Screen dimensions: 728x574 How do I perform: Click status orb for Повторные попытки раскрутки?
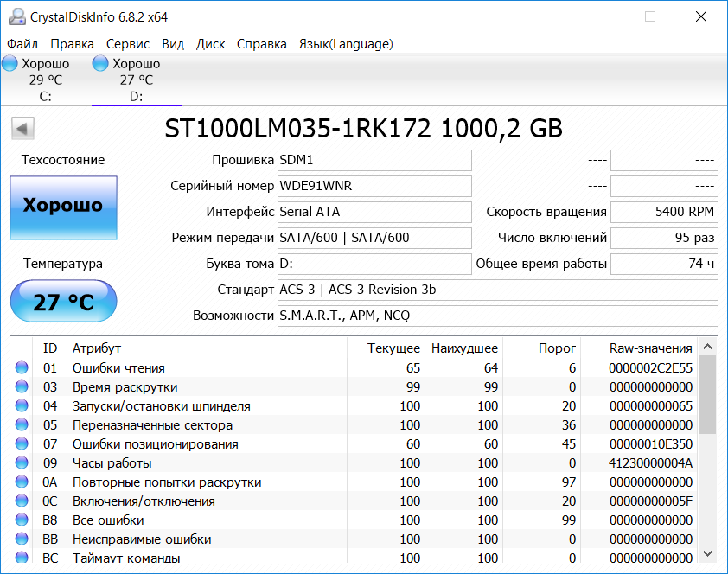pos(22,482)
